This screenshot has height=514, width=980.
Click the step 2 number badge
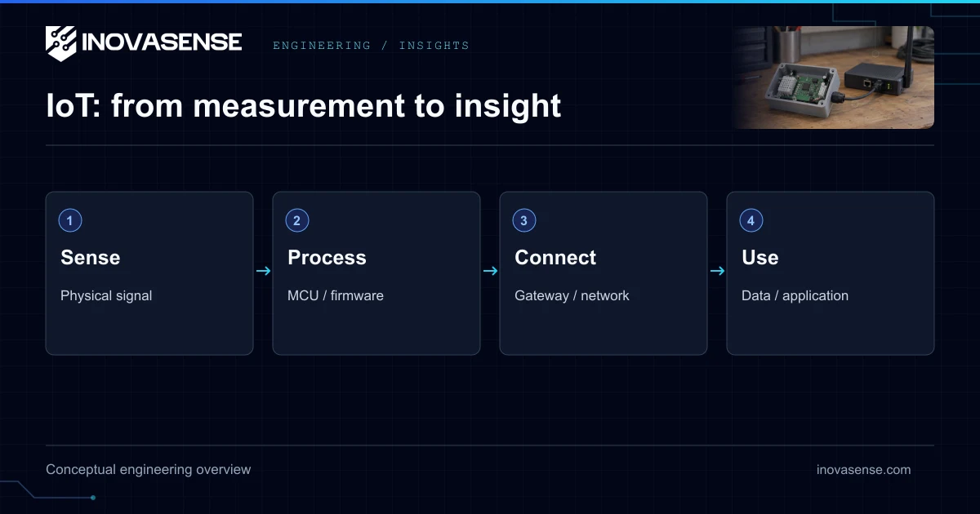pos(297,220)
